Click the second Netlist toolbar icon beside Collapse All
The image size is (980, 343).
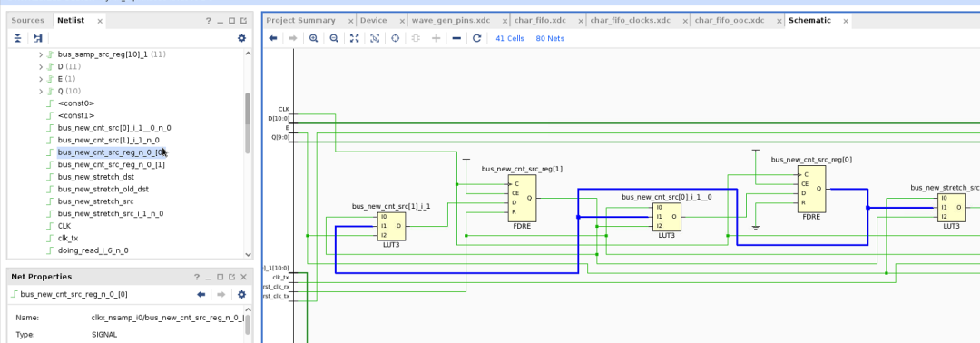point(38,38)
